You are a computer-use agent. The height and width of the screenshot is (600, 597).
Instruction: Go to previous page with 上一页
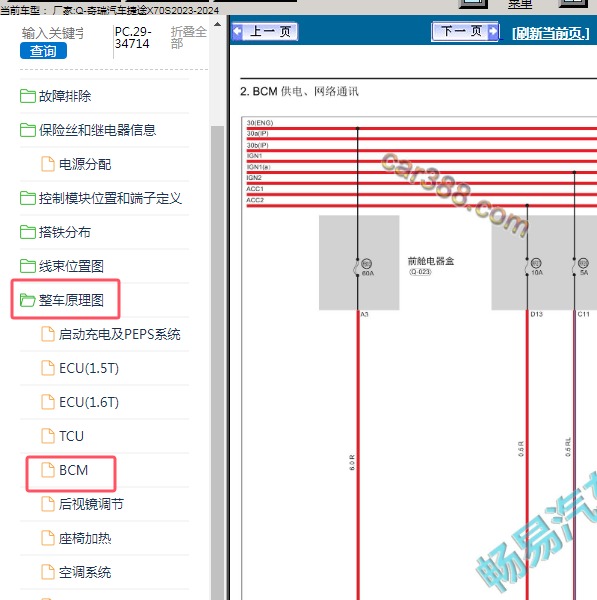[x=265, y=31]
